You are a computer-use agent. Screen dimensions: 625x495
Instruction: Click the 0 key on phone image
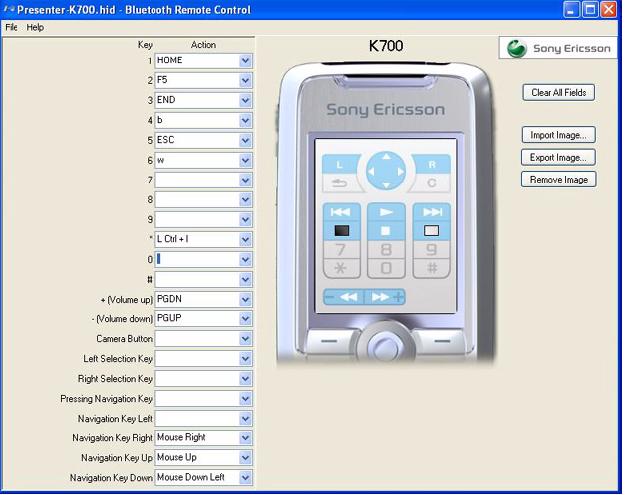(x=386, y=268)
